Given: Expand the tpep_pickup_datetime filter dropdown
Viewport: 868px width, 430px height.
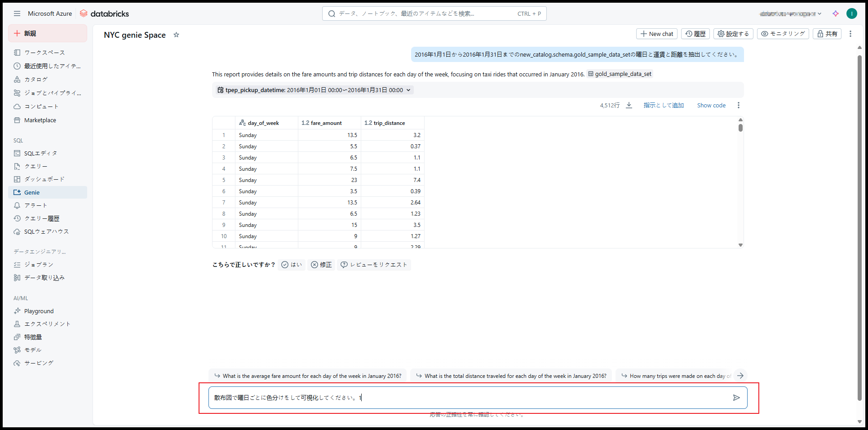Looking at the screenshot, I should (314, 90).
